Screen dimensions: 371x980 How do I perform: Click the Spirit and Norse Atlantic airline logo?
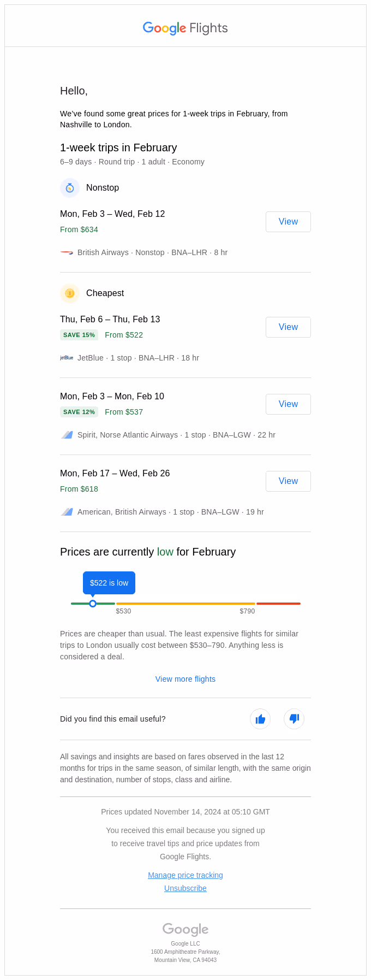point(67,435)
